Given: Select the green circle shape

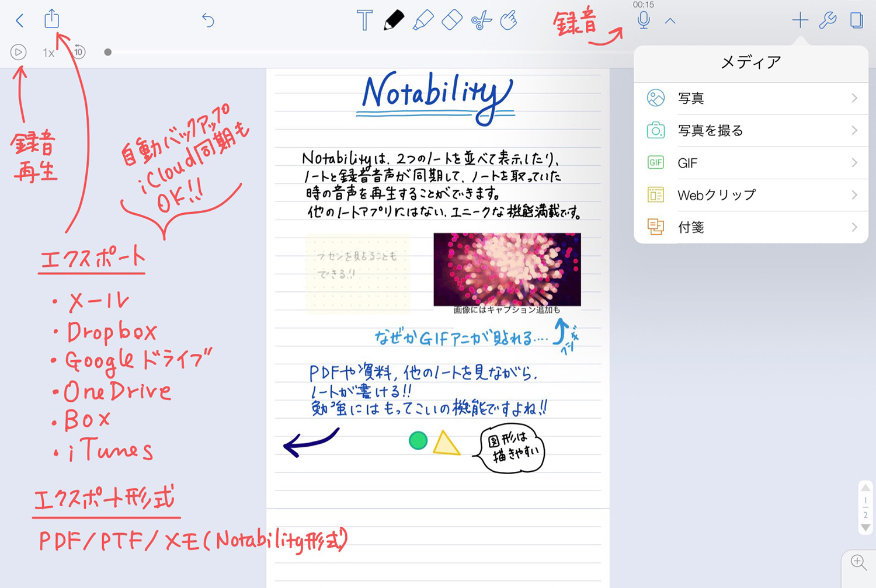Looking at the screenshot, I should coord(418,440).
